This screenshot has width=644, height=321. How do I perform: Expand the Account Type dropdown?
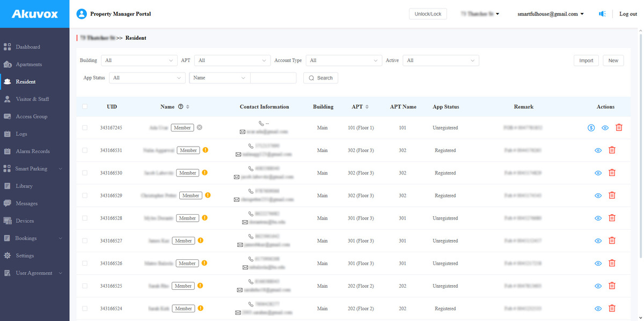click(343, 61)
